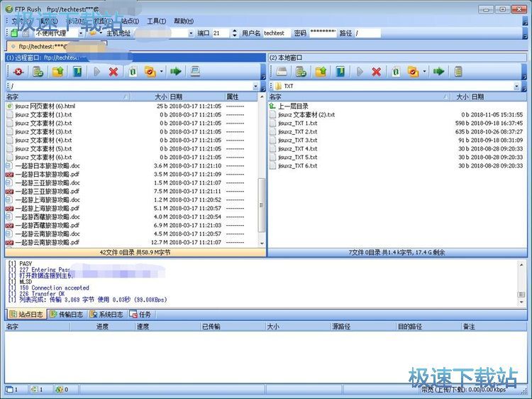Click the port number field
The width and height of the screenshot is (532, 399).
pyautogui.click(x=221, y=33)
